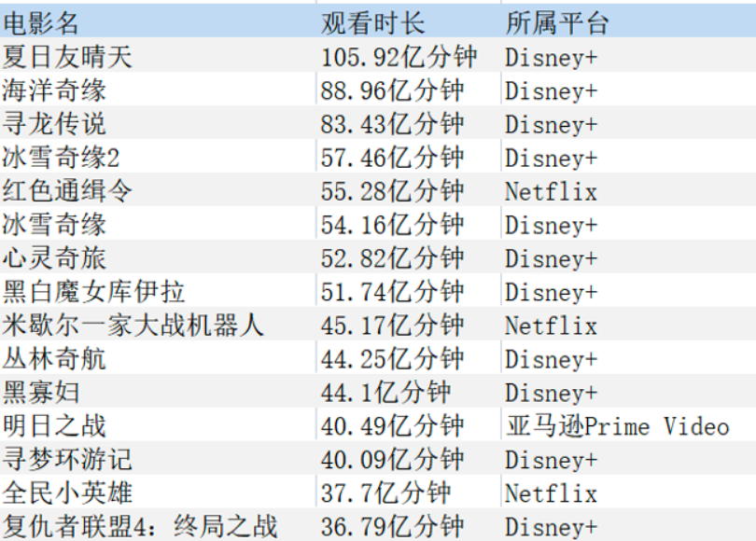Click the 心灵奇旅 cell

point(55,258)
